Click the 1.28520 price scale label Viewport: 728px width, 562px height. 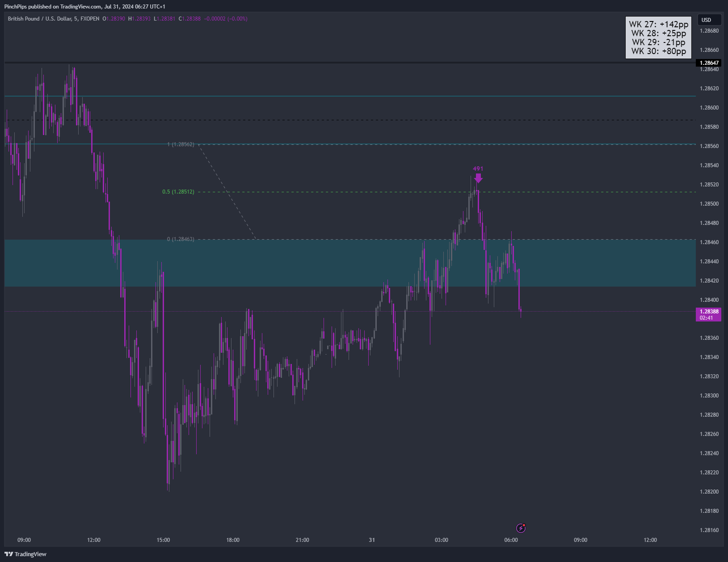tap(709, 185)
